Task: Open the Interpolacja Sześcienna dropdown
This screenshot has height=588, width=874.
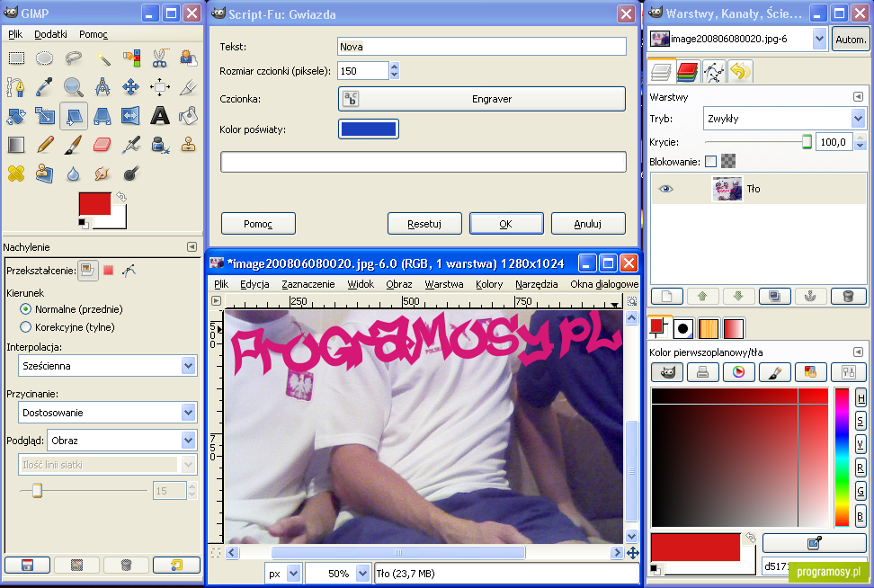Action: click(x=108, y=366)
